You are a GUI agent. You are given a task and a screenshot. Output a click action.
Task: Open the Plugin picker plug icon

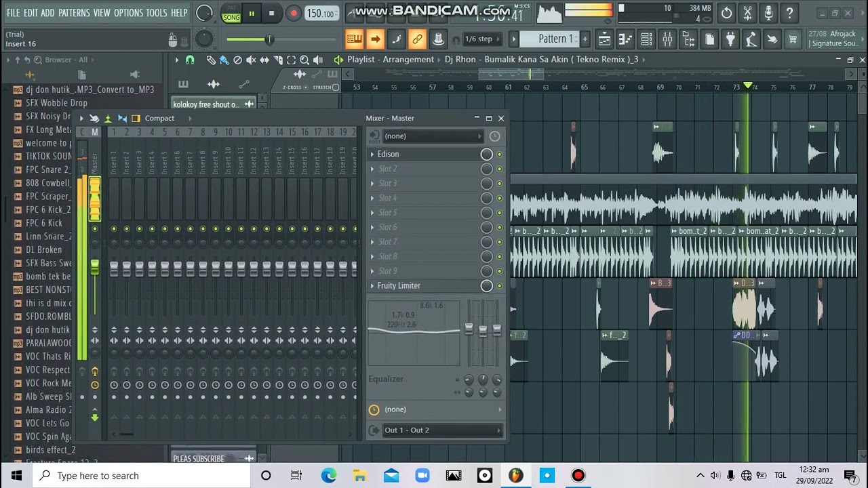[x=730, y=39]
